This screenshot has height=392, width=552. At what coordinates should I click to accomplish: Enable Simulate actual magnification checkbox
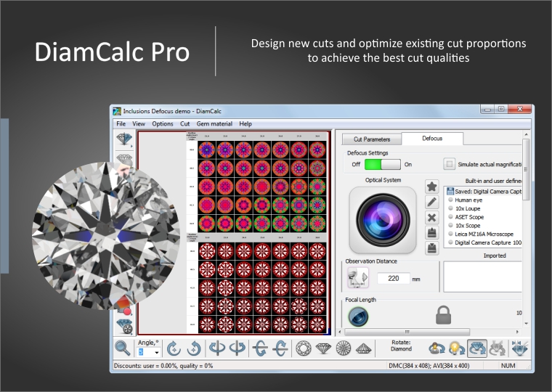450,164
